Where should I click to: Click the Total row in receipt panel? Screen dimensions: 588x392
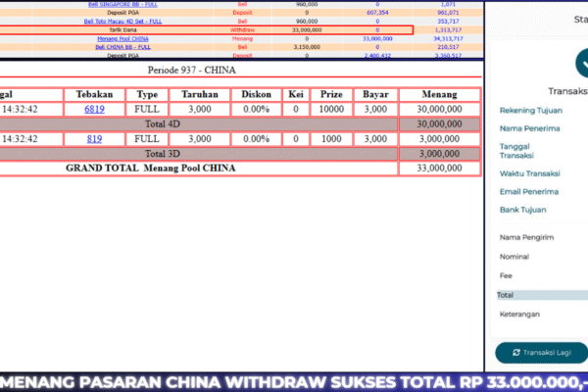(x=542, y=295)
